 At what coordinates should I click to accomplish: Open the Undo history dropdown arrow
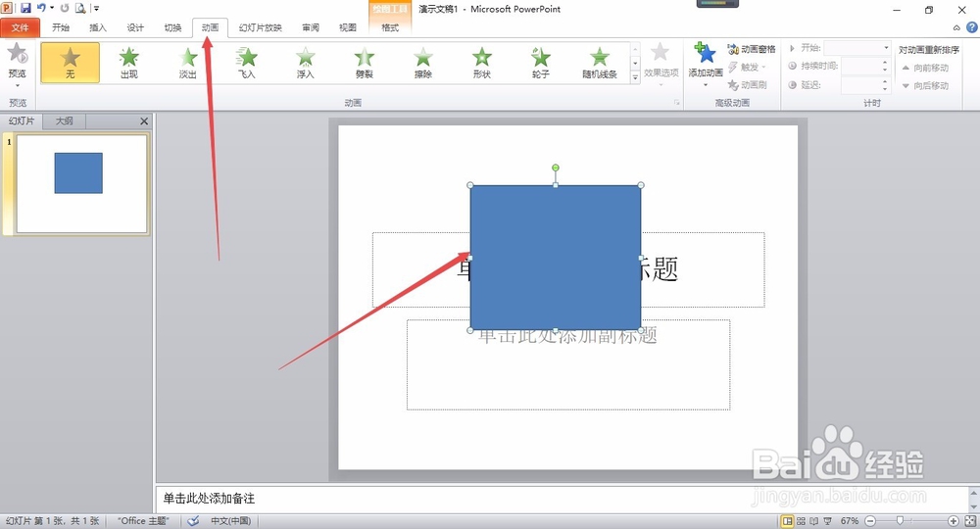(x=52, y=8)
